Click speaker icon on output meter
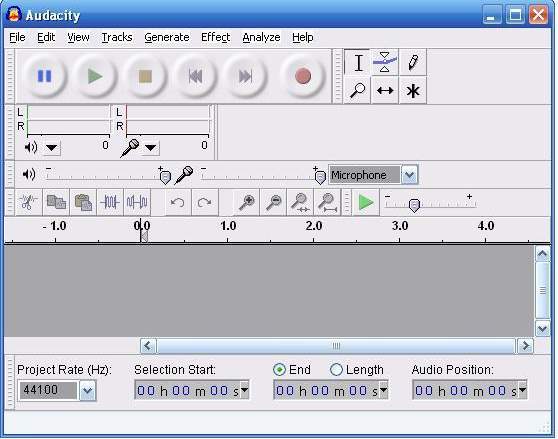 click(31, 147)
